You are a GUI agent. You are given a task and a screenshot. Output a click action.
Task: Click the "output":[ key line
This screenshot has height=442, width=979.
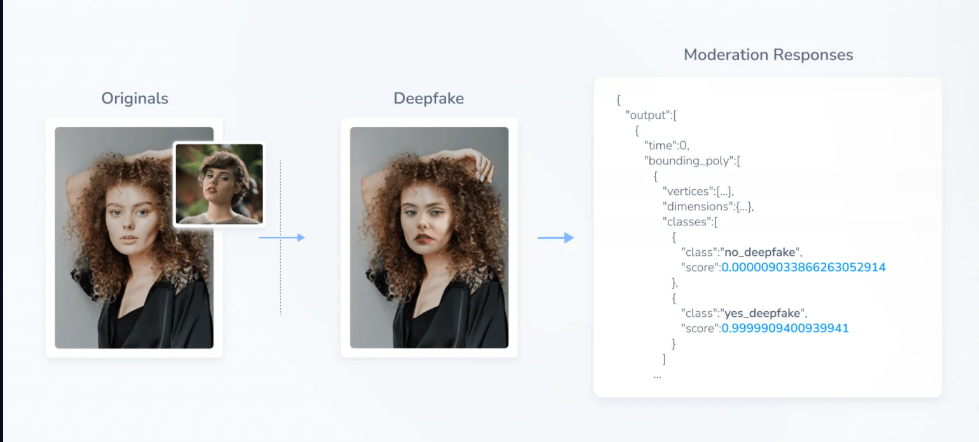(651, 115)
